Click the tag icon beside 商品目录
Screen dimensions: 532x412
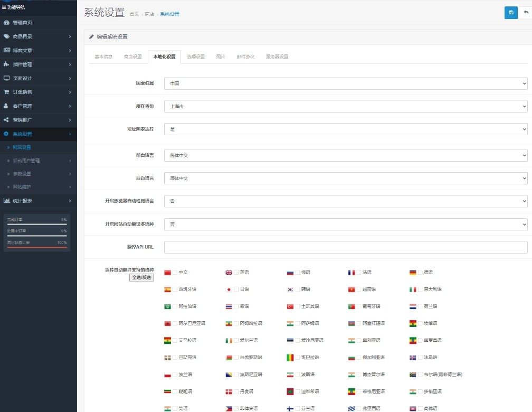pos(6,36)
